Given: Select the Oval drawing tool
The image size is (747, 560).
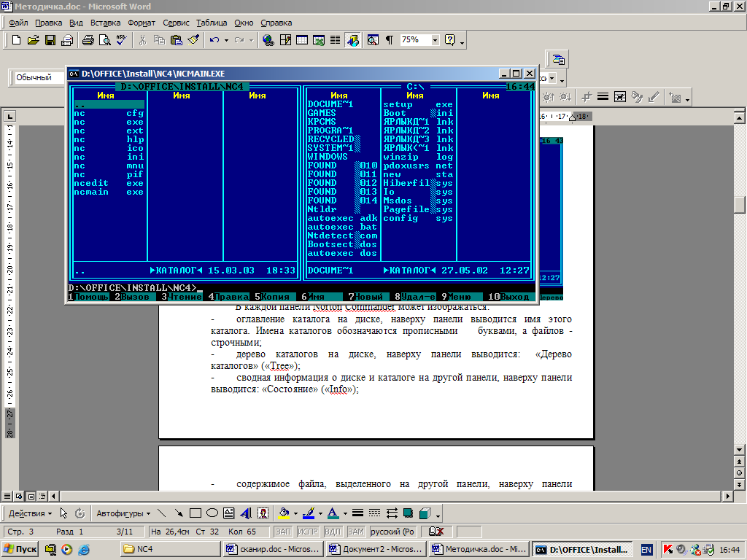Looking at the screenshot, I should [212, 513].
